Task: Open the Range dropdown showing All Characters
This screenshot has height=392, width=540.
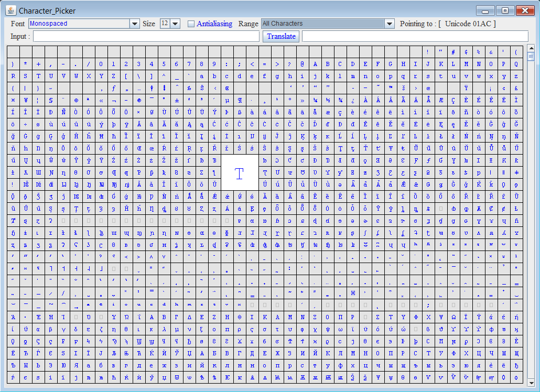Action: click(389, 24)
